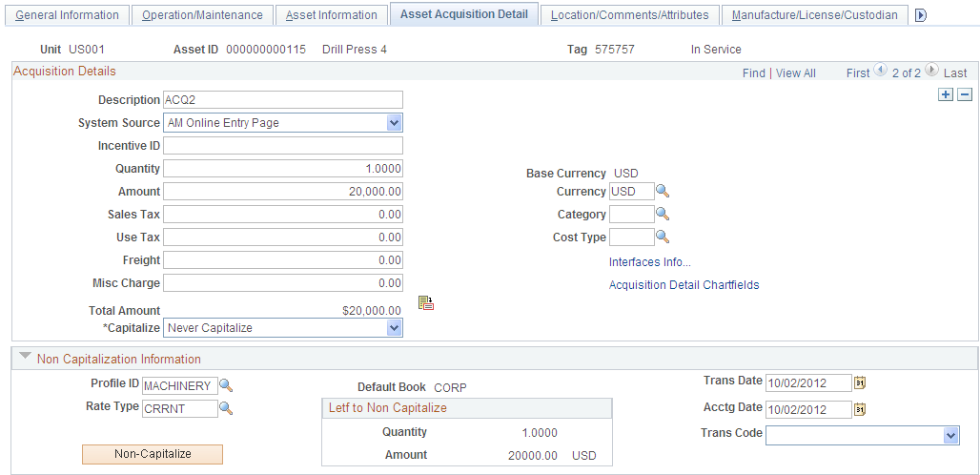The height and width of the screenshot is (475, 980).
Task: Open the Acctg Date calendar picker
Action: (x=860, y=410)
